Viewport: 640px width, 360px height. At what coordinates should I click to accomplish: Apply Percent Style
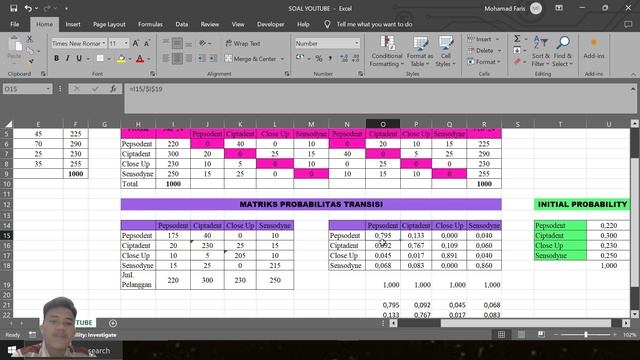click(x=319, y=59)
